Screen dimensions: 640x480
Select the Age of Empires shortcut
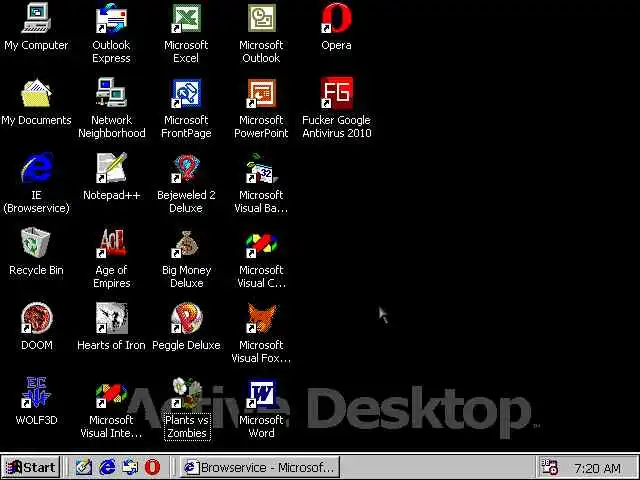(111, 243)
